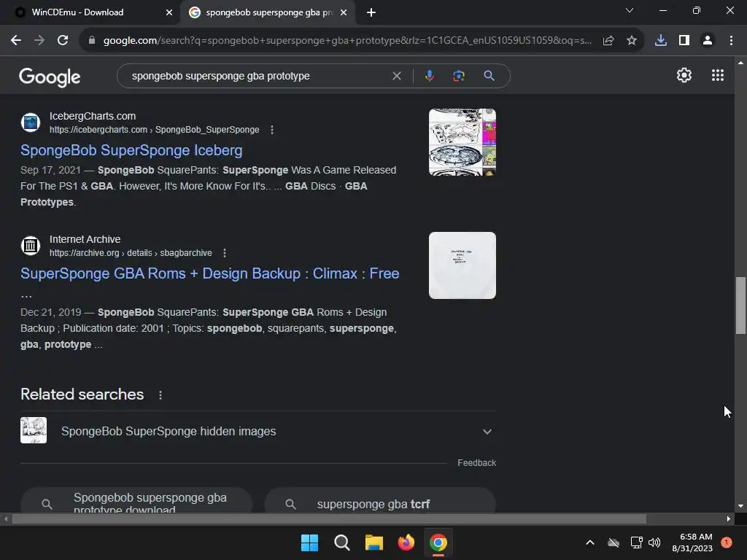Open Windows Start menu

[309, 542]
